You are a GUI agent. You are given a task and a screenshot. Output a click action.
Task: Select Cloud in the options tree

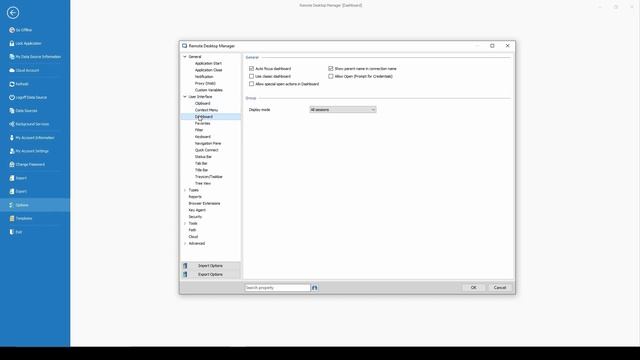pos(193,237)
